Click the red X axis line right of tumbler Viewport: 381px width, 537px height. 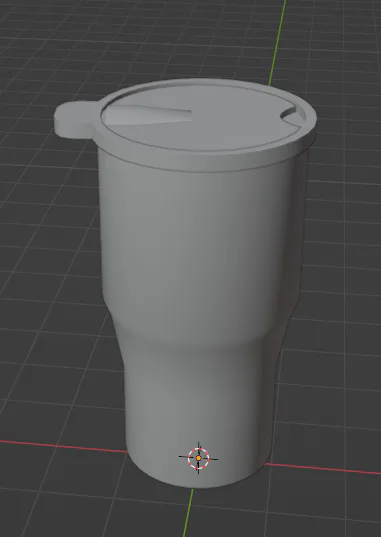(322, 469)
